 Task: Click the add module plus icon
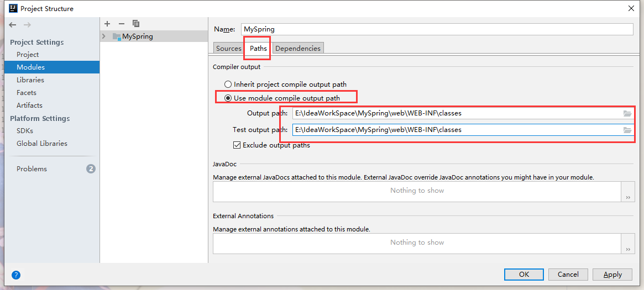pos(107,24)
